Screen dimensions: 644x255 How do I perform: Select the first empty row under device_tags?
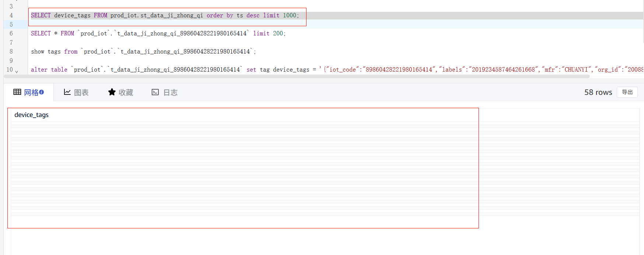coord(243,123)
